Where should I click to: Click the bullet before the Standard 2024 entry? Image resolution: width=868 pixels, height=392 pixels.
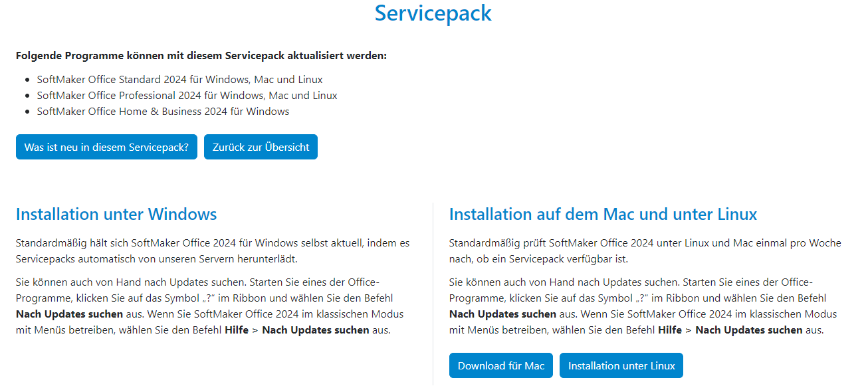pos(27,80)
